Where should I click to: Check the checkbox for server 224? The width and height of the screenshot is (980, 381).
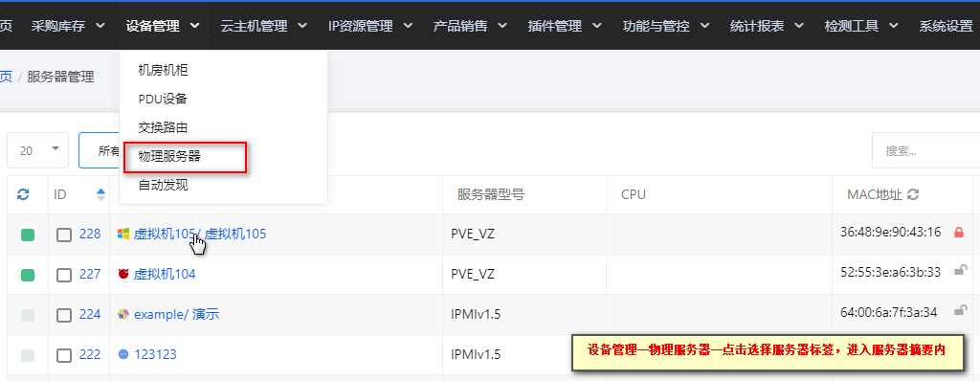pos(64,315)
